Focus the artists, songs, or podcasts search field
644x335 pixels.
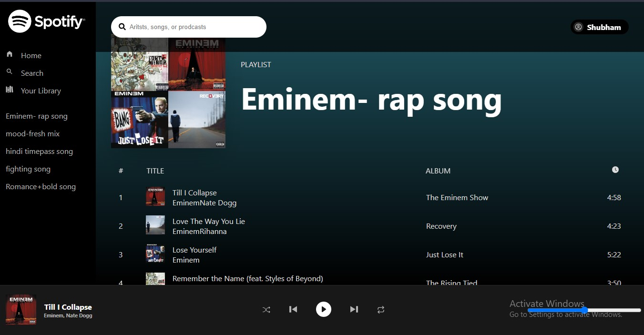[189, 27]
